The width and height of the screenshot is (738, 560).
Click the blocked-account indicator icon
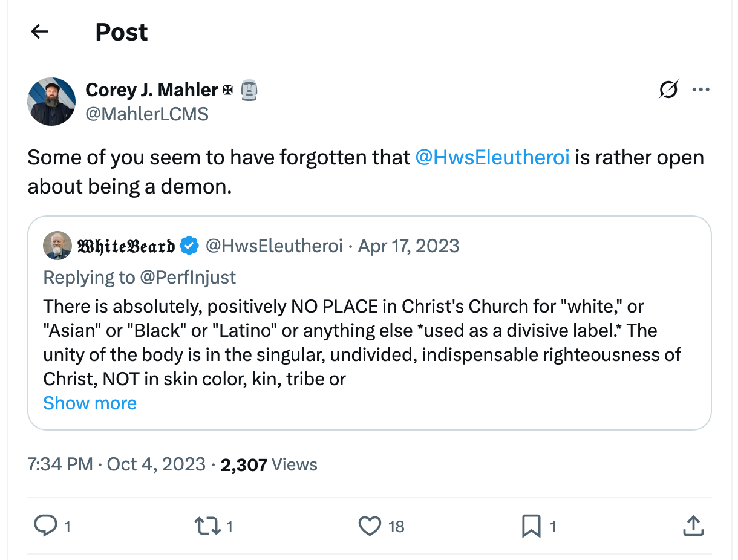click(668, 89)
